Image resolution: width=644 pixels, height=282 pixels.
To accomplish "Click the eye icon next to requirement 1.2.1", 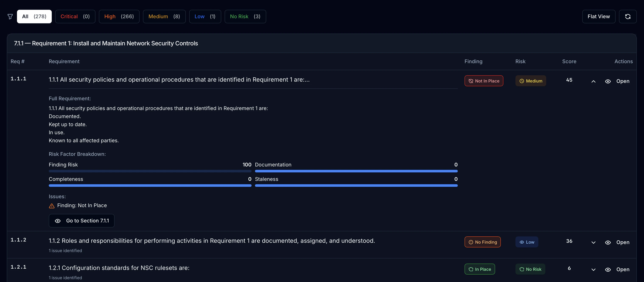I will point(608,269).
